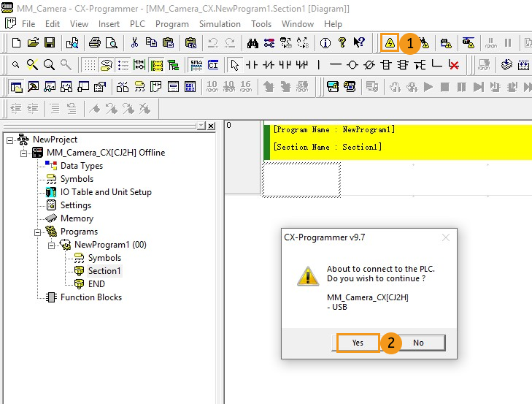Open Settings in project tree
532x404 pixels.
(76, 205)
